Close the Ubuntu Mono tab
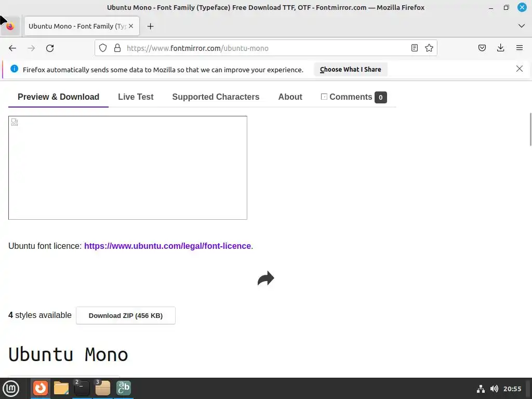 (131, 26)
